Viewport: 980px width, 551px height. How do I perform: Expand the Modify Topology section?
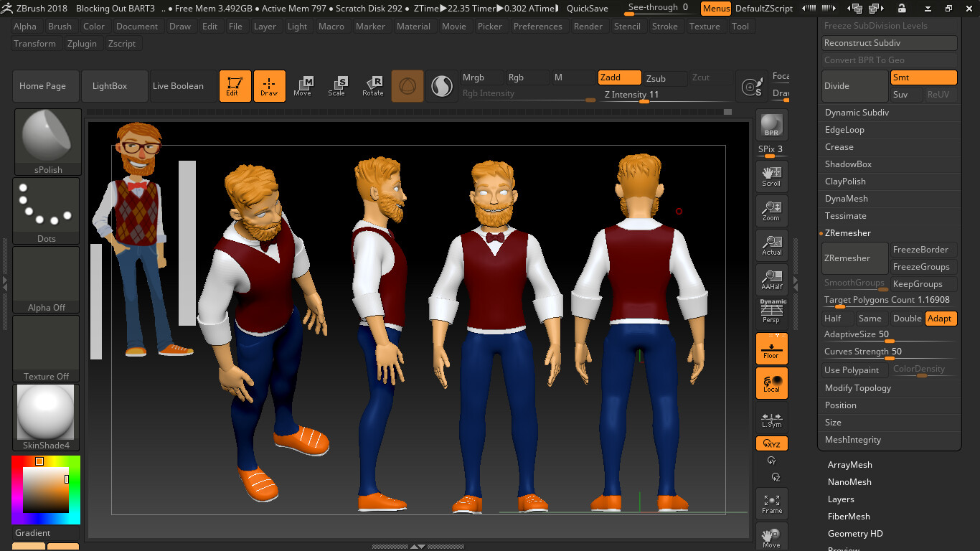click(857, 388)
